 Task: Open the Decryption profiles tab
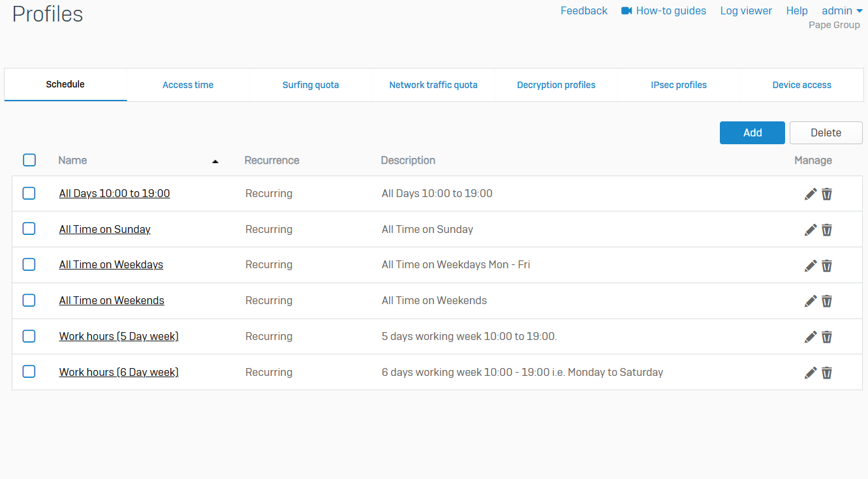pyautogui.click(x=556, y=85)
